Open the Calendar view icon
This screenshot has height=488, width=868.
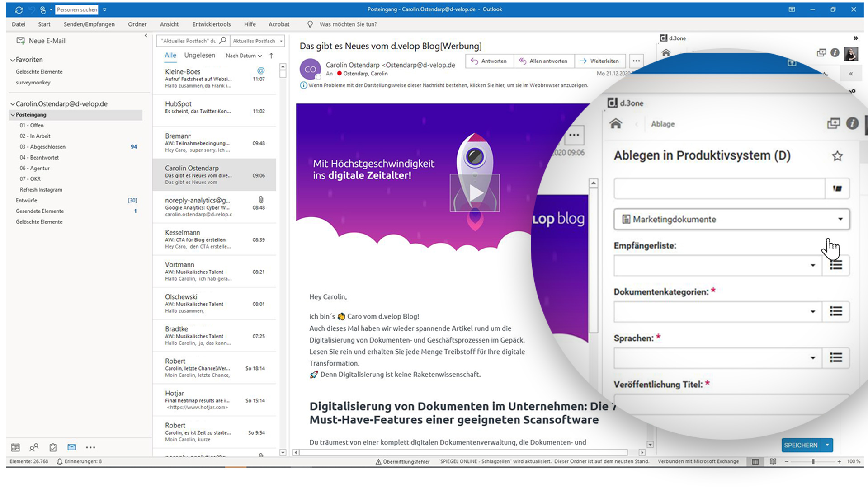pyautogui.click(x=15, y=447)
